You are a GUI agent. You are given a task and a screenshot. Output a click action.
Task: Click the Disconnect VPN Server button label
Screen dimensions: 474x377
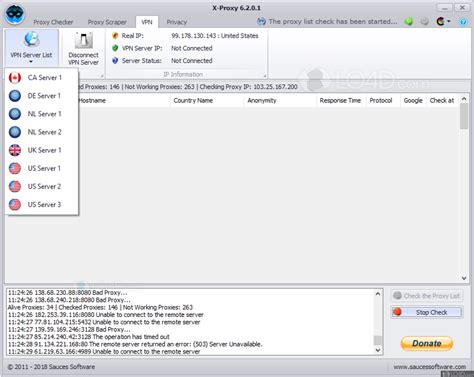coord(83,59)
